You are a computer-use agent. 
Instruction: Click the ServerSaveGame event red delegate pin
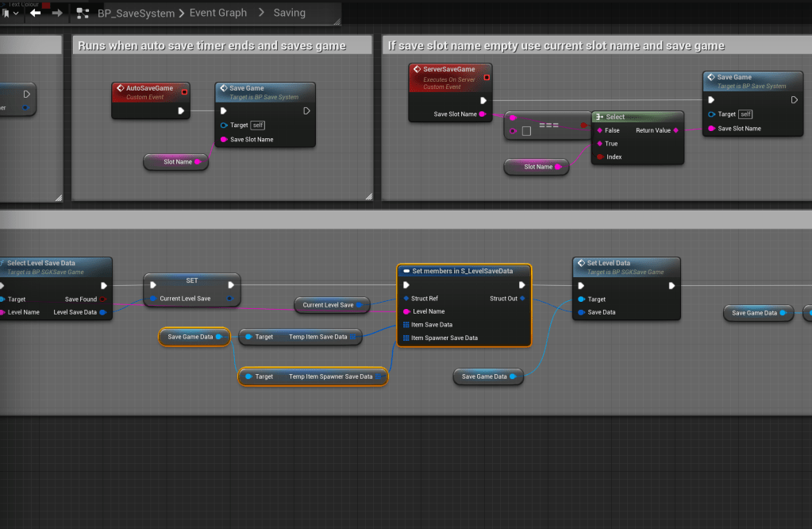tap(486, 78)
